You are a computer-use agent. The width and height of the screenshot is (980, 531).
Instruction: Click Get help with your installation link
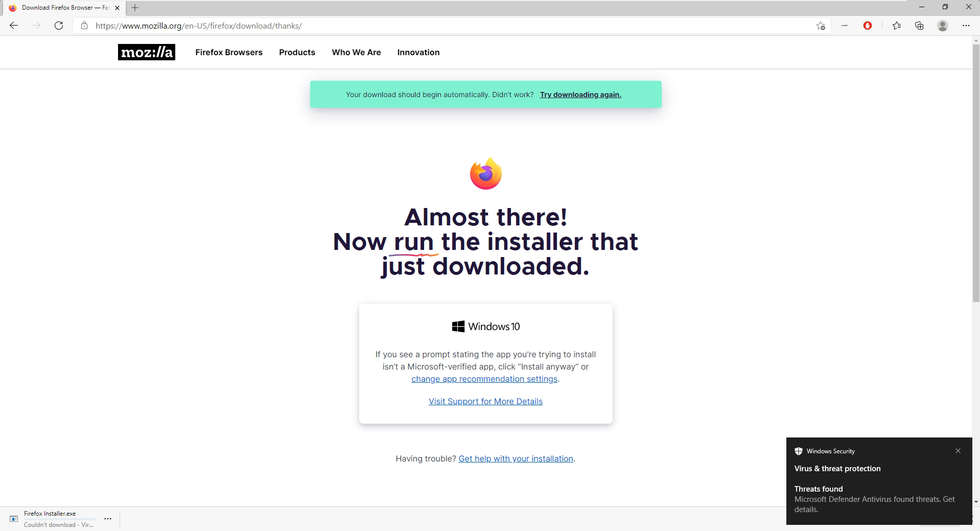click(516, 459)
